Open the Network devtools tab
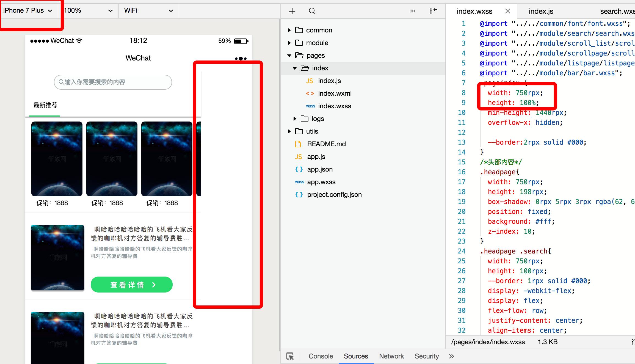 click(391, 356)
